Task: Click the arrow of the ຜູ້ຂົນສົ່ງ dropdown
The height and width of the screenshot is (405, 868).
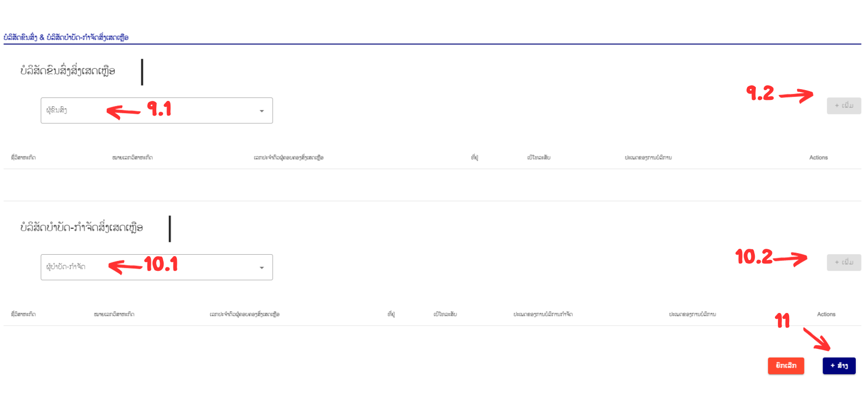Action: [x=262, y=111]
